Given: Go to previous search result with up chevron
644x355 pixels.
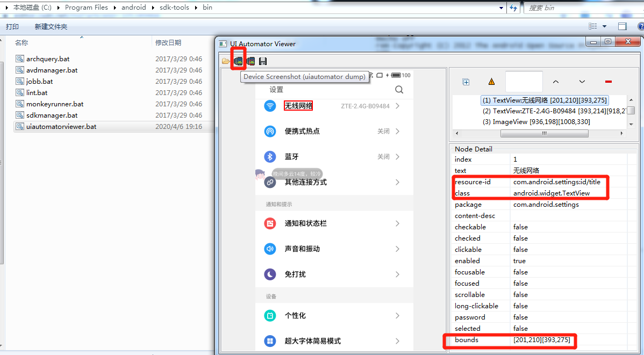Looking at the screenshot, I should 556,81.
